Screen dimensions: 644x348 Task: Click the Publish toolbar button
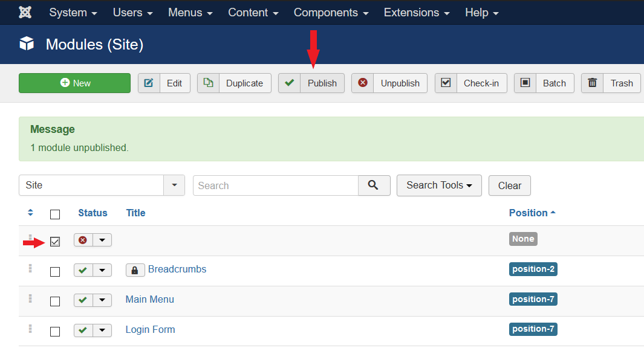click(311, 83)
